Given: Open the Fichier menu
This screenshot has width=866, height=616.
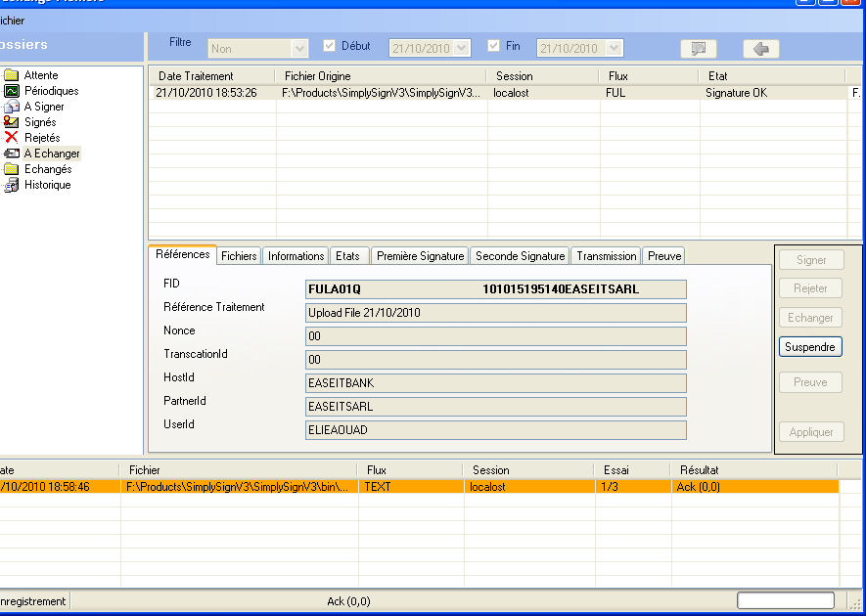Looking at the screenshot, I should [x=11, y=21].
